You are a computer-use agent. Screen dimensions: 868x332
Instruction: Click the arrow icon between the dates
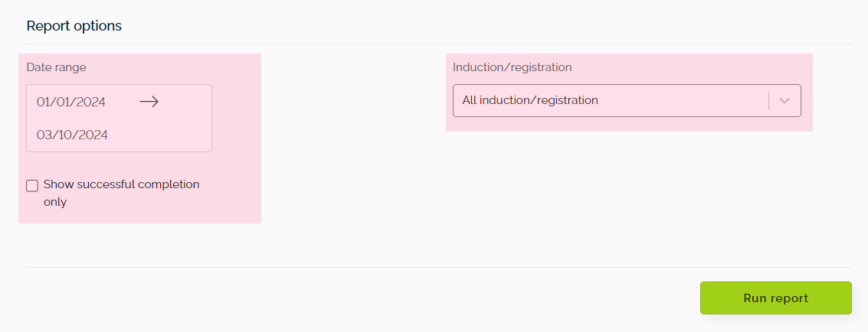[x=149, y=102]
